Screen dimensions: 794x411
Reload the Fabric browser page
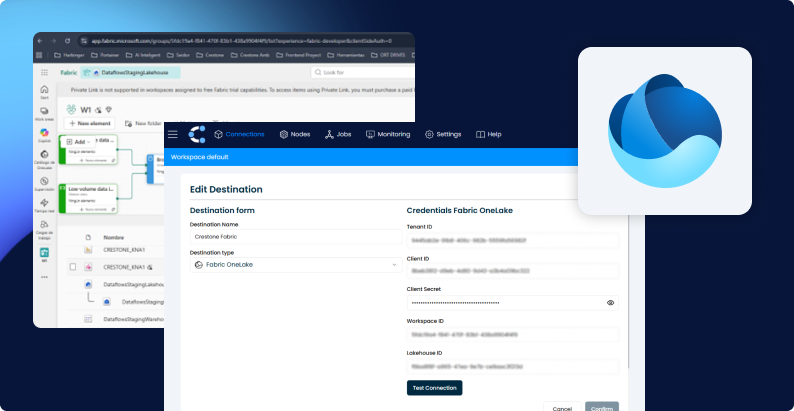67,41
